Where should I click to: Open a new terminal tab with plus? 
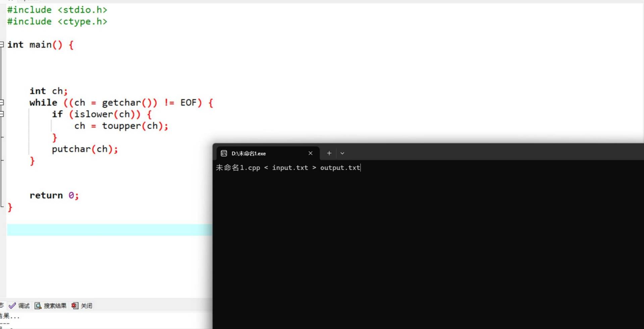(x=329, y=153)
